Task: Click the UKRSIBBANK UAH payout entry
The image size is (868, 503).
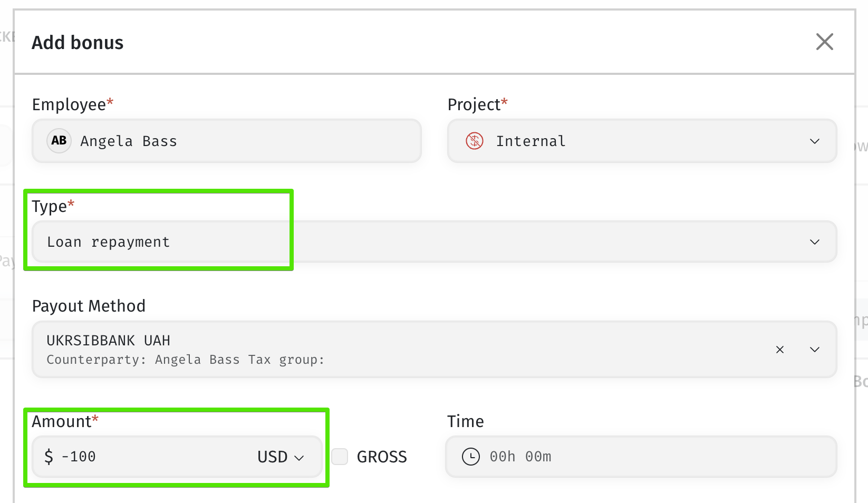Action: point(109,341)
